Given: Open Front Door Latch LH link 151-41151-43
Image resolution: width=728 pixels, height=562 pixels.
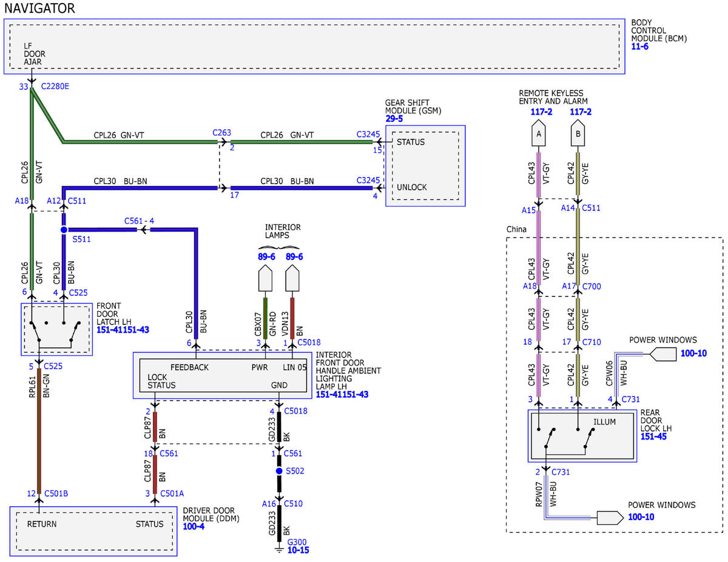Looking at the screenshot, I should [123, 330].
